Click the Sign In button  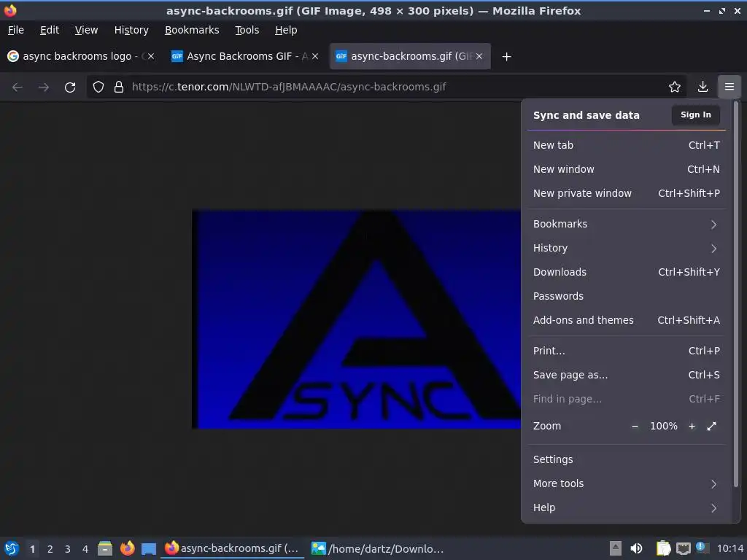coord(695,114)
